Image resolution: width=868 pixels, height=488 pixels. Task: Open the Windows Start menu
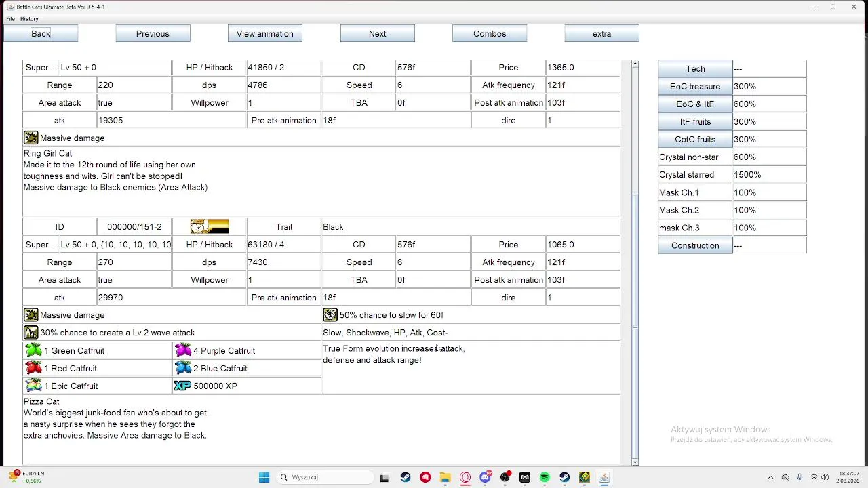pyautogui.click(x=264, y=477)
